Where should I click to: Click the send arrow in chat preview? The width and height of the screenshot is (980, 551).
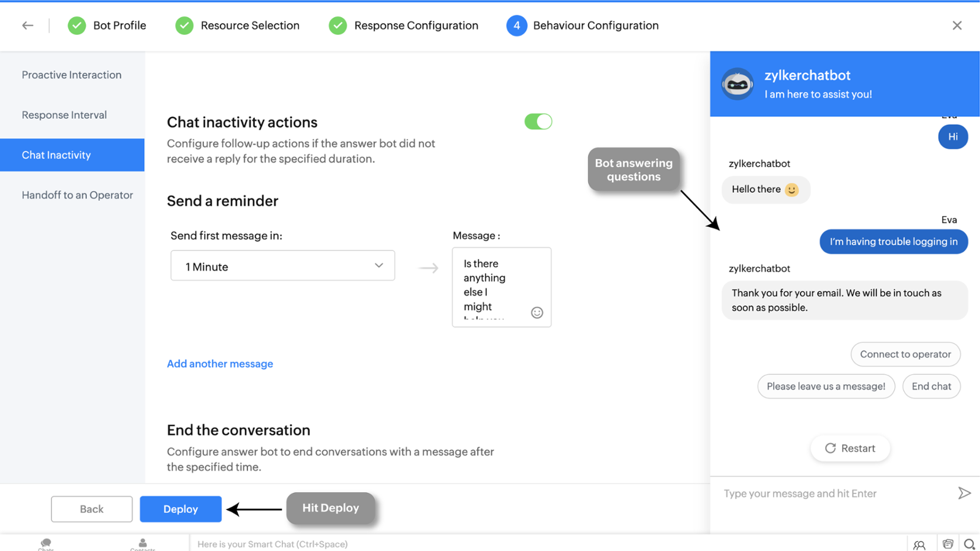click(964, 493)
